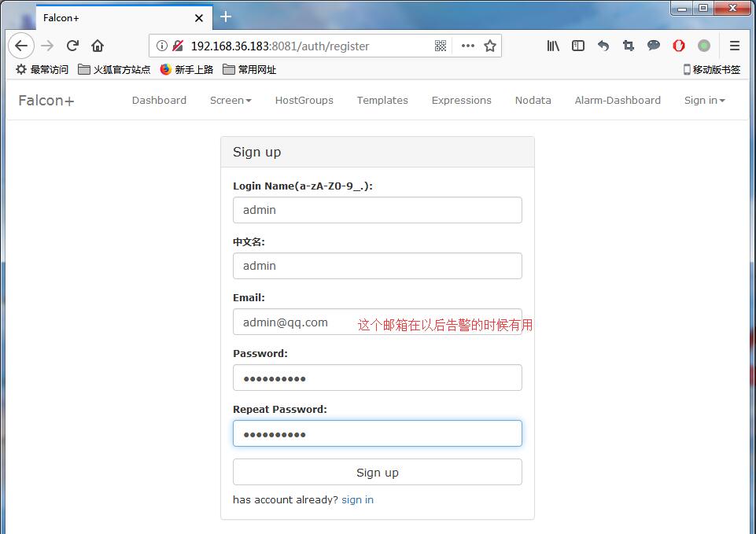Click the sign in link
Screen dimensions: 756x534
click(357, 499)
